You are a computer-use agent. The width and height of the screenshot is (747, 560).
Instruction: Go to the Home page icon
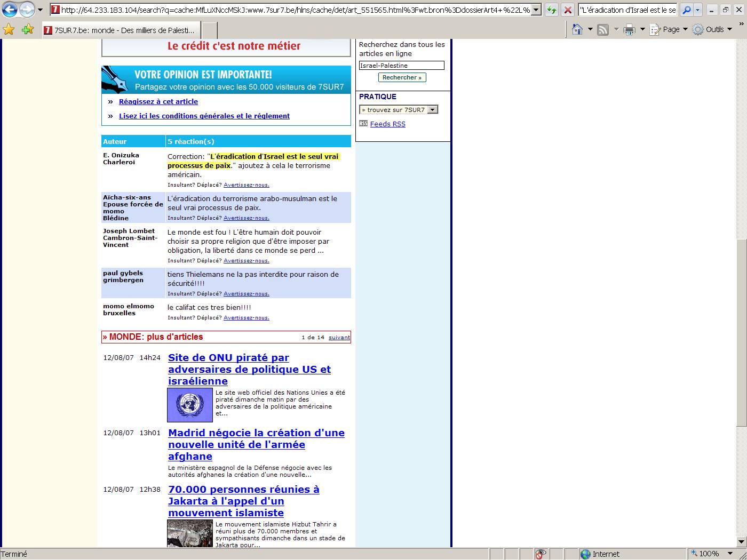(x=577, y=29)
